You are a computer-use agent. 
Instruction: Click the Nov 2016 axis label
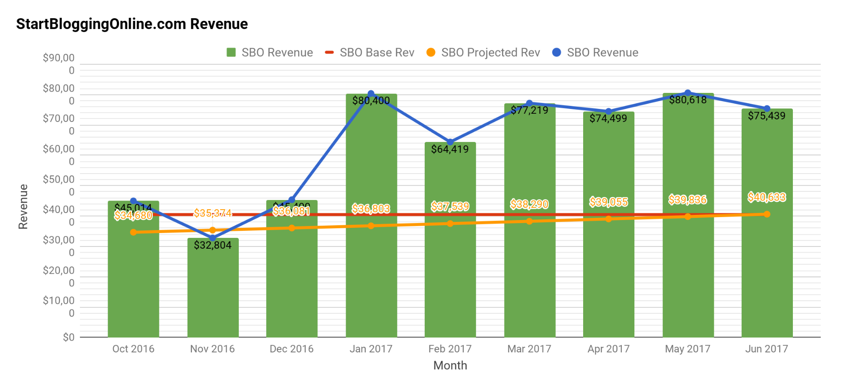pos(212,349)
